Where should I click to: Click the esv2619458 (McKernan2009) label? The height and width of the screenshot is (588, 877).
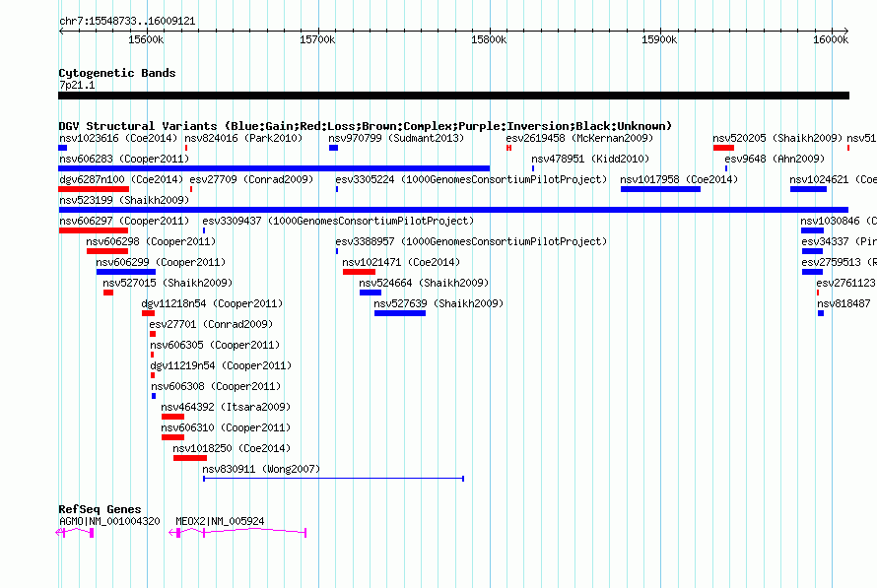579,138
